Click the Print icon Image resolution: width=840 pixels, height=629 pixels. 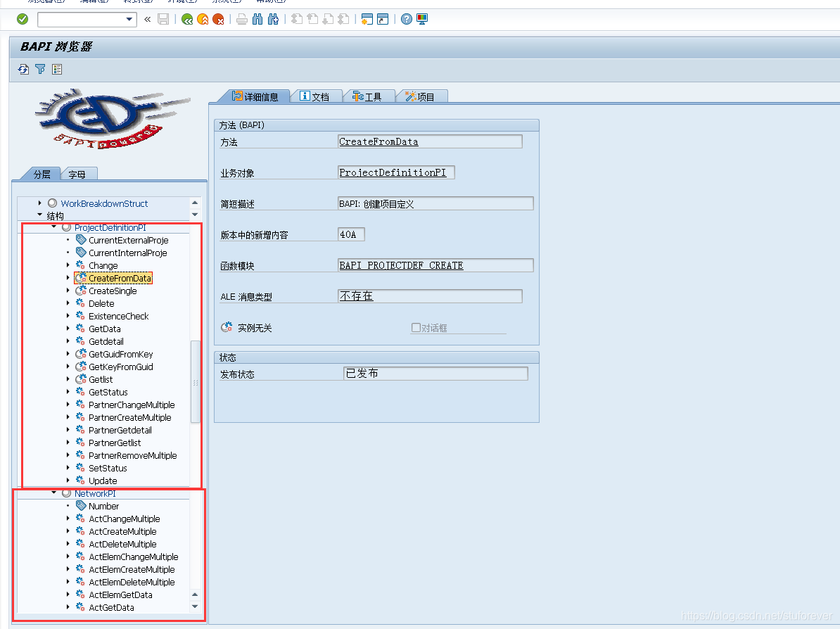[x=241, y=19]
